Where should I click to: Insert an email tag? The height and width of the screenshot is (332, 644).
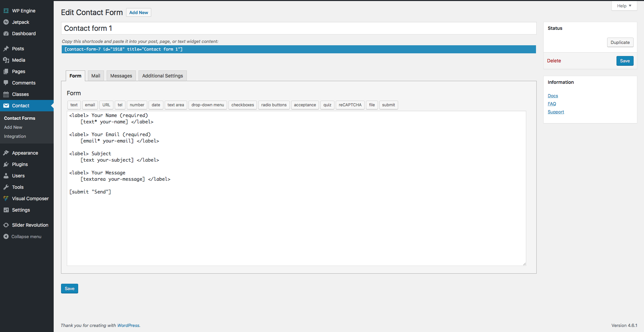(x=90, y=105)
